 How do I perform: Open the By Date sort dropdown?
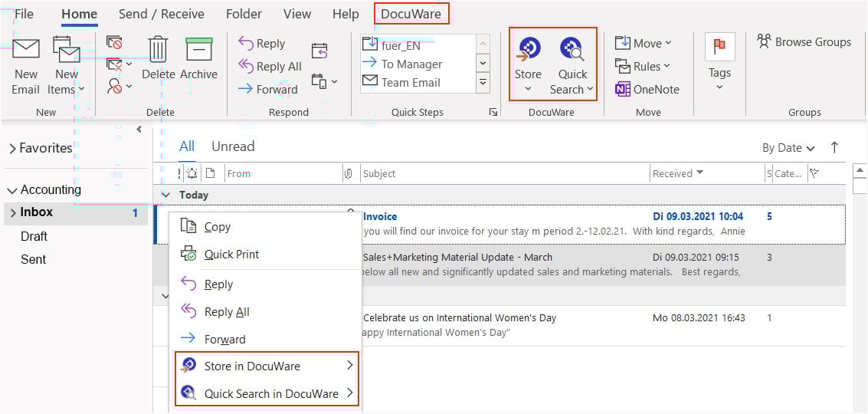point(788,148)
